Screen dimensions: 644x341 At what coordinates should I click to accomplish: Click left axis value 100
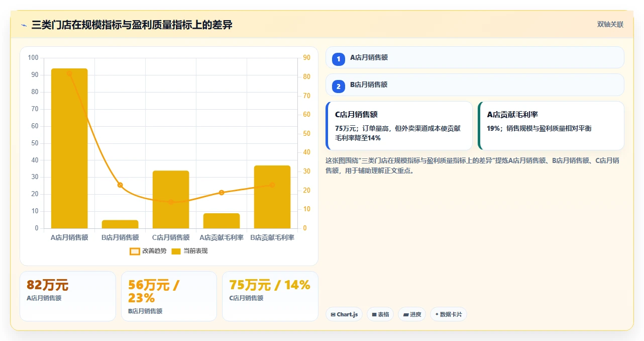[33, 58]
